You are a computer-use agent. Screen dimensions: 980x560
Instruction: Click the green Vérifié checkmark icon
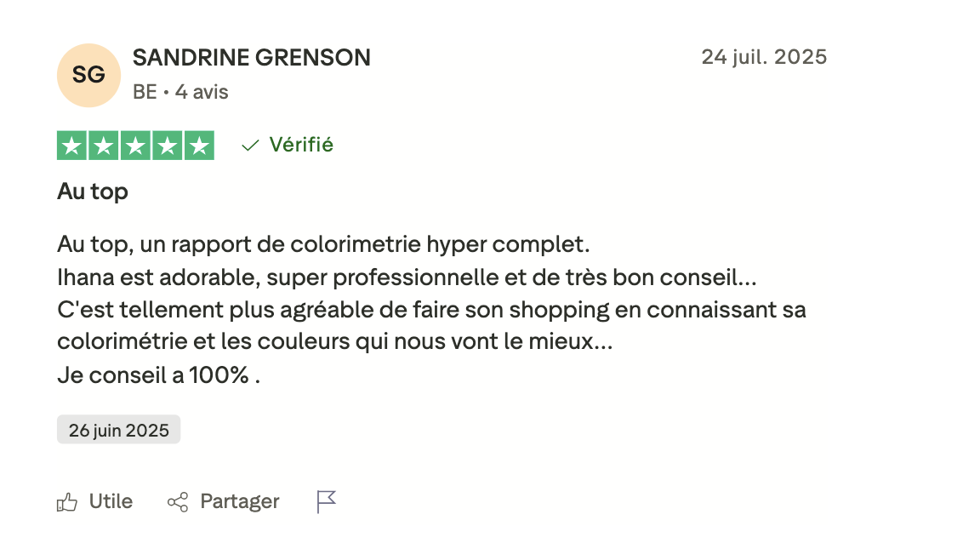click(x=250, y=146)
